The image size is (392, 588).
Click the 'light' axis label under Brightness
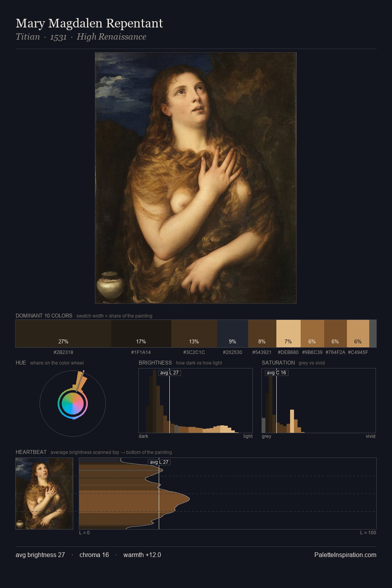tap(248, 436)
